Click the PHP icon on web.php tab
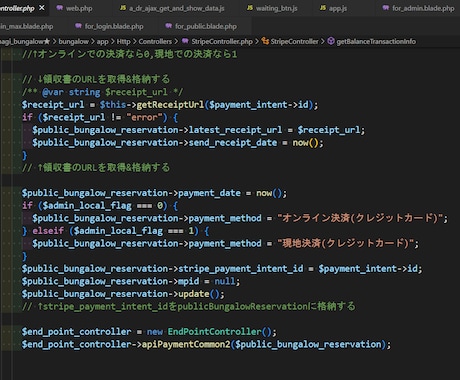Viewport: 460px width, 380px height. tap(60, 8)
